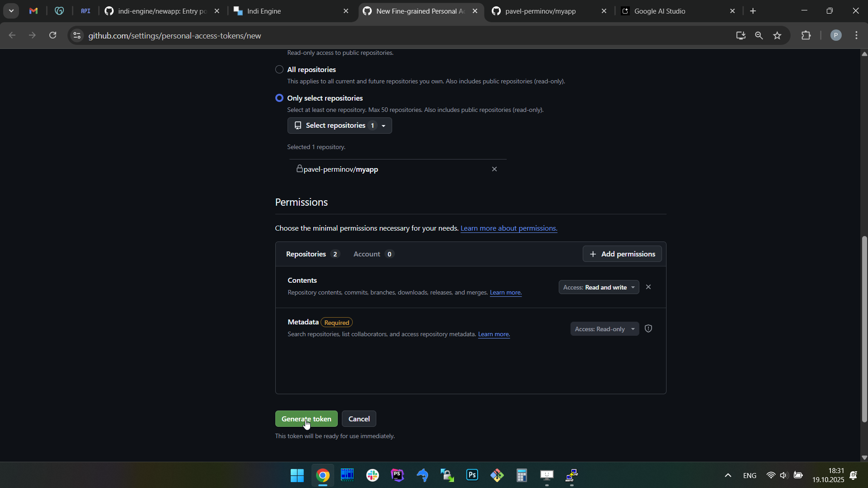Open Photoshop from the taskbar

(x=472, y=475)
